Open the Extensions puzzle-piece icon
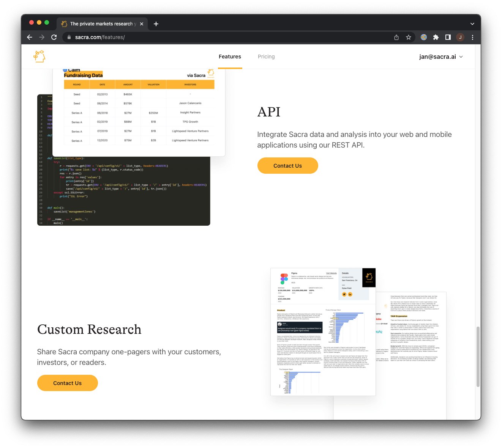This screenshot has height=448, width=502. point(436,37)
